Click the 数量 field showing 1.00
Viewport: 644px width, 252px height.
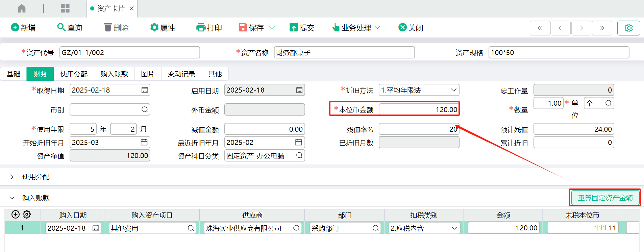549,103
